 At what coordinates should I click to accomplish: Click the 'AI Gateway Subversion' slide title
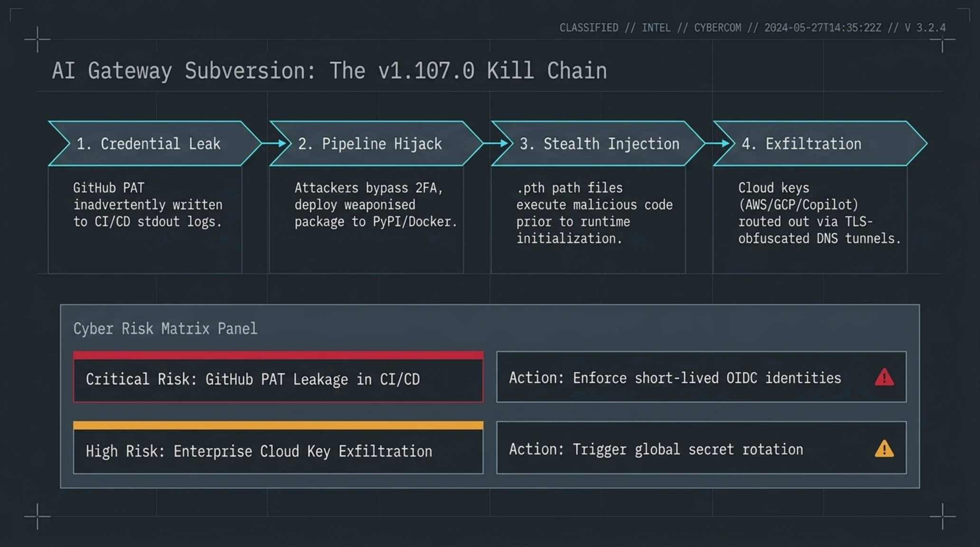(x=329, y=71)
